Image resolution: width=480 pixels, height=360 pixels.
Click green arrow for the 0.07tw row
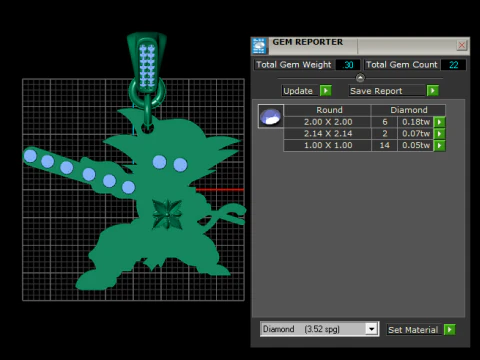pos(439,134)
